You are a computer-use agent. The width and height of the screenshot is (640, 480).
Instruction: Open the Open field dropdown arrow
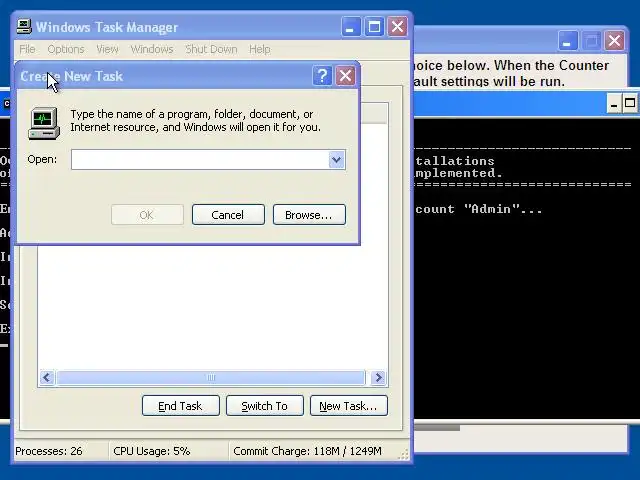click(x=336, y=160)
